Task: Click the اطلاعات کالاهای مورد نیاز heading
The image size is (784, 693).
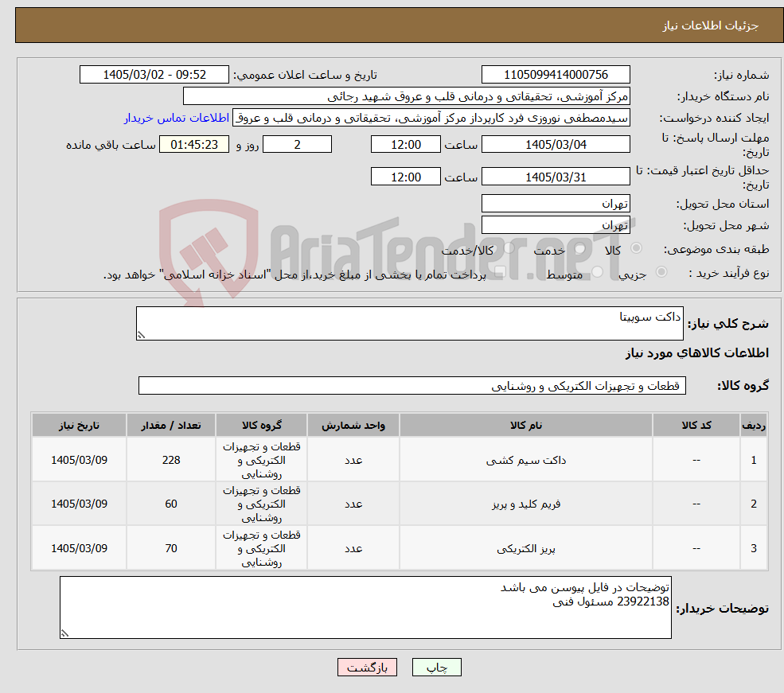Action: pos(697,353)
